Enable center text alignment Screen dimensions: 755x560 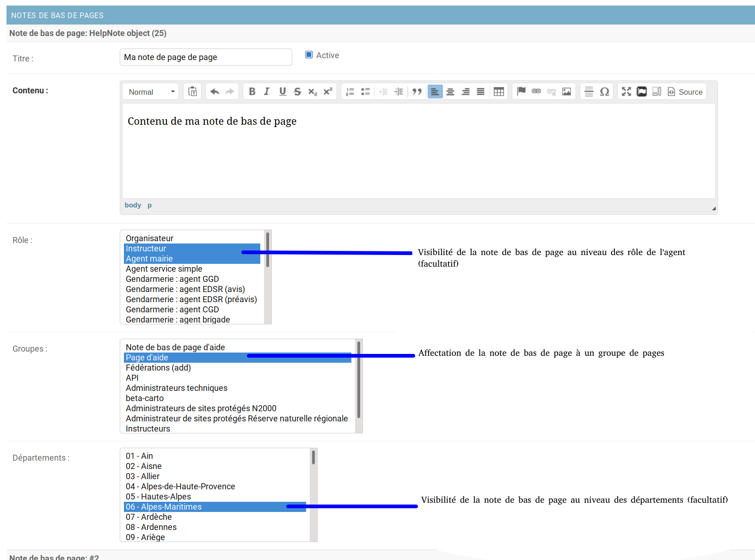pos(450,91)
